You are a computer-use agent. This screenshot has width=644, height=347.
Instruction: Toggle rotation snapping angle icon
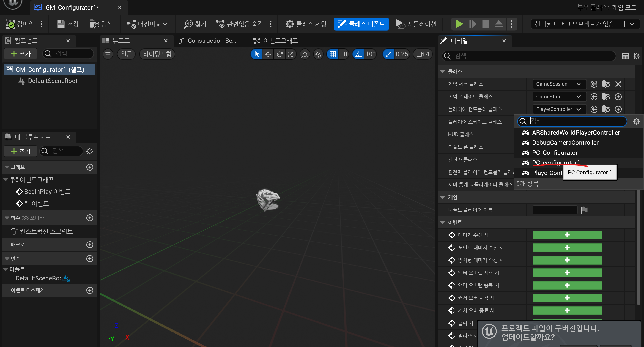(x=358, y=54)
